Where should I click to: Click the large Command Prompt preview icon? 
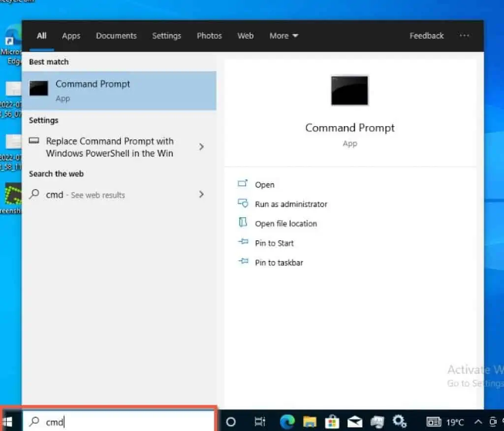pos(349,91)
